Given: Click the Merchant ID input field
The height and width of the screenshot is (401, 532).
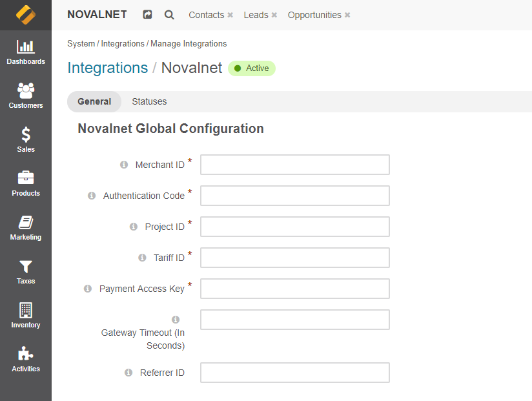Looking at the screenshot, I should 294,165.
